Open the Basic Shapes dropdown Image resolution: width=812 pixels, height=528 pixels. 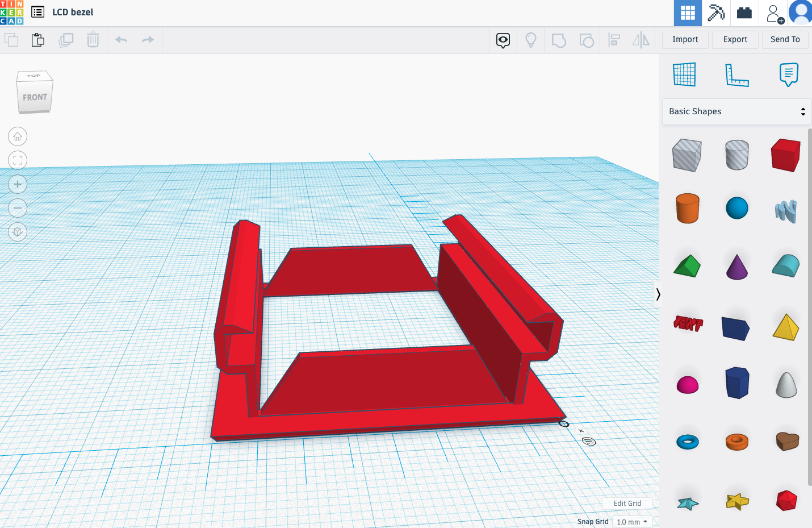point(736,111)
